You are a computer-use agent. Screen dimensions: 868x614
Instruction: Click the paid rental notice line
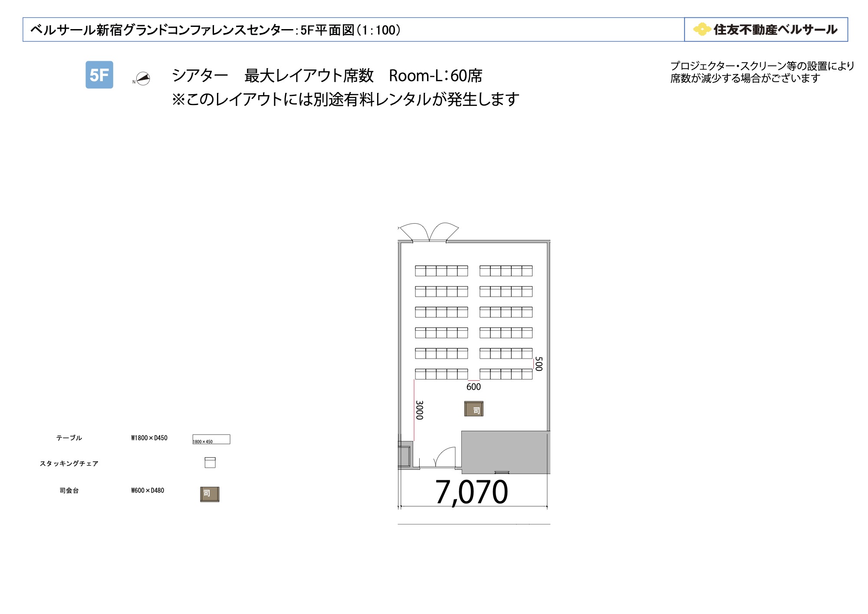tap(345, 99)
